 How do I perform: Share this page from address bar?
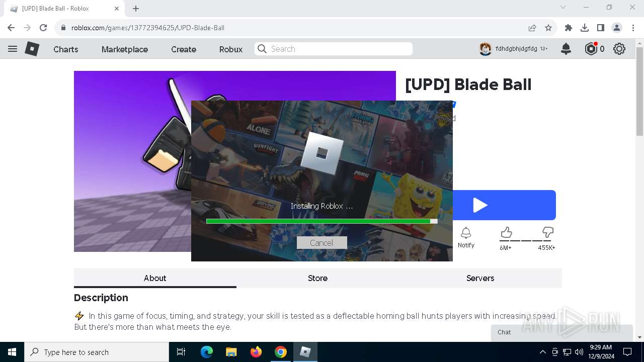tap(532, 28)
